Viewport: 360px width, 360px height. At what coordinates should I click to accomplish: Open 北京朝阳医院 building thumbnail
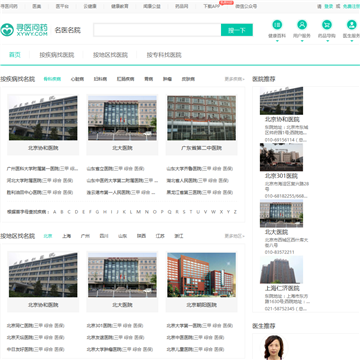[x=202, y=275]
